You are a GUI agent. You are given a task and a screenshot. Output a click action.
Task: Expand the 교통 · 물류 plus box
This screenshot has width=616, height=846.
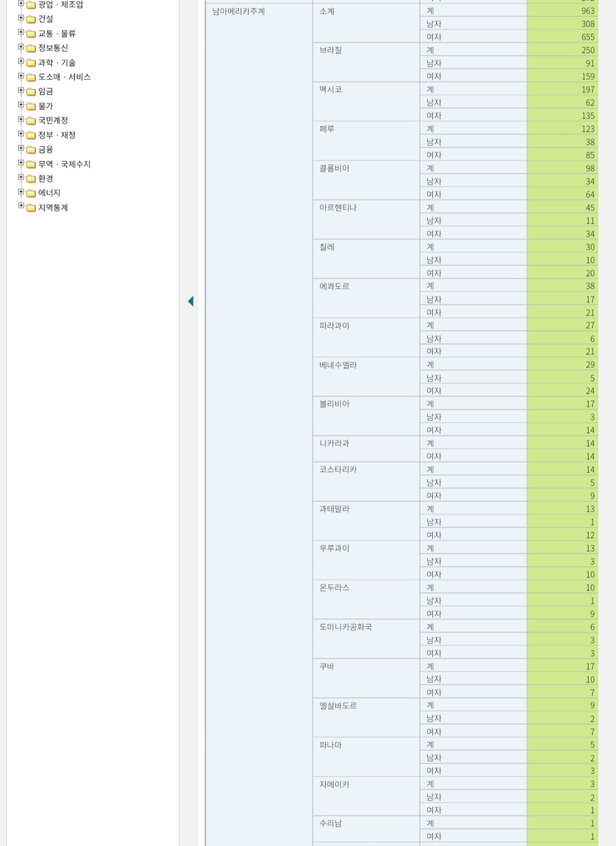[21, 33]
